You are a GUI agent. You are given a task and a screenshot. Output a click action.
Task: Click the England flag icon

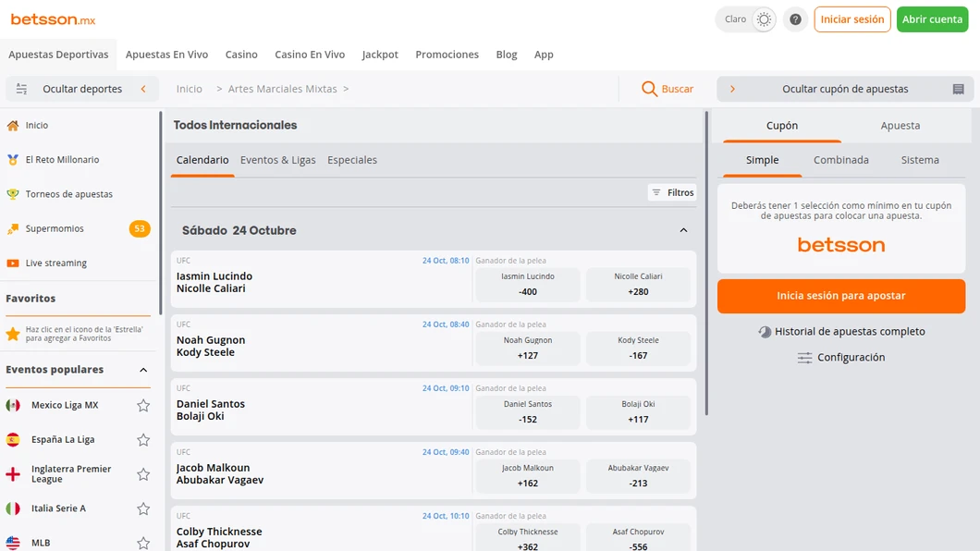(13, 474)
